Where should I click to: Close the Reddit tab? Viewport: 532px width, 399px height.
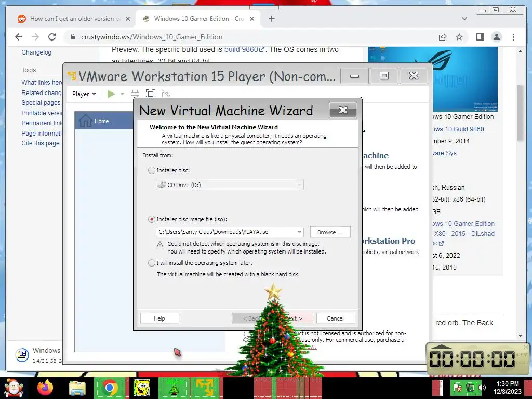128,19
